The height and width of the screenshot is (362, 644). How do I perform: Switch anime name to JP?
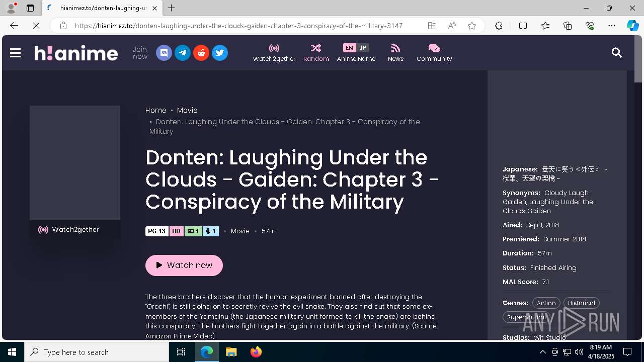(x=363, y=48)
